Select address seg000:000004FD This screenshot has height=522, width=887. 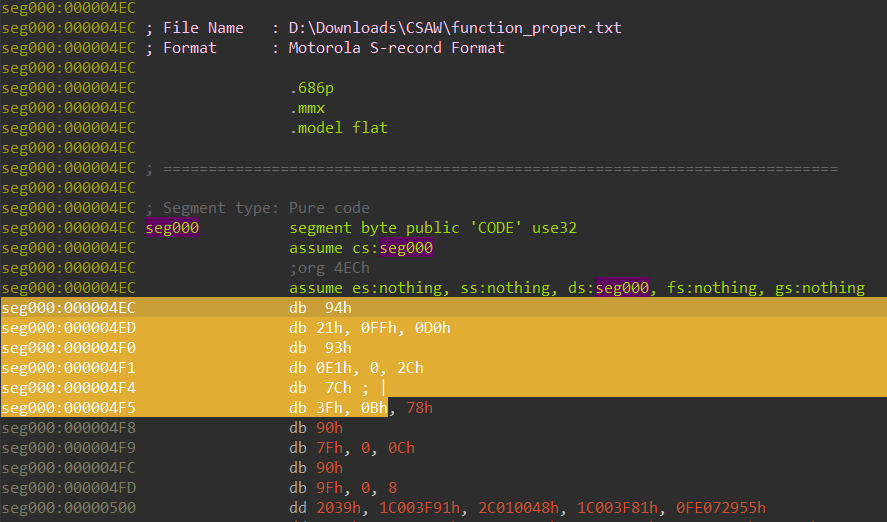[68, 488]
